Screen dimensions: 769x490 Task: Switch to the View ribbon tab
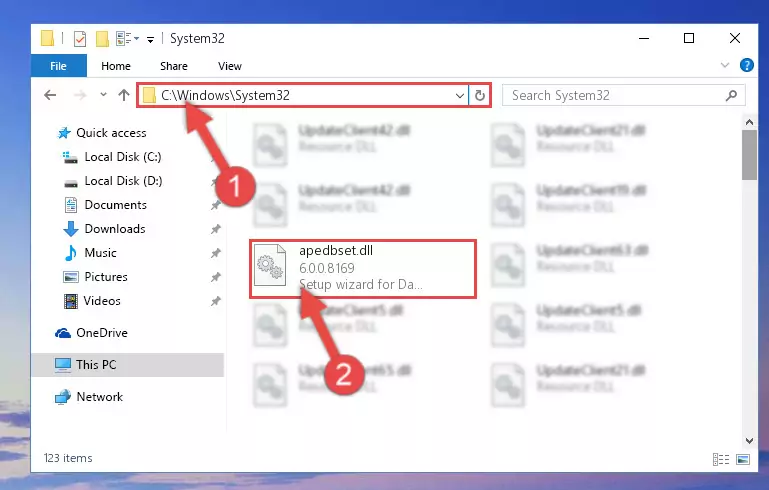230,66
